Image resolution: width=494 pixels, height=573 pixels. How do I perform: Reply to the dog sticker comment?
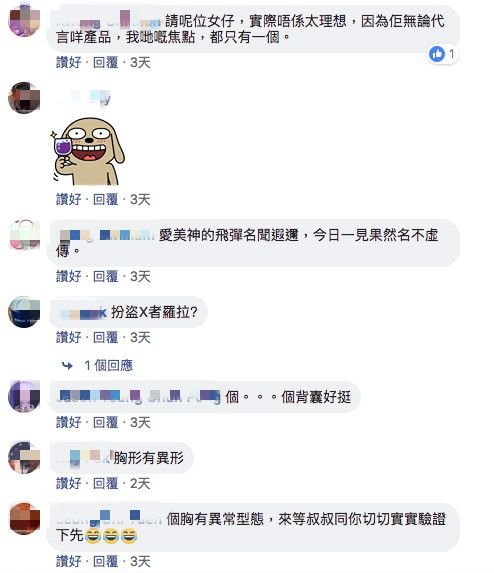[106, 200]
